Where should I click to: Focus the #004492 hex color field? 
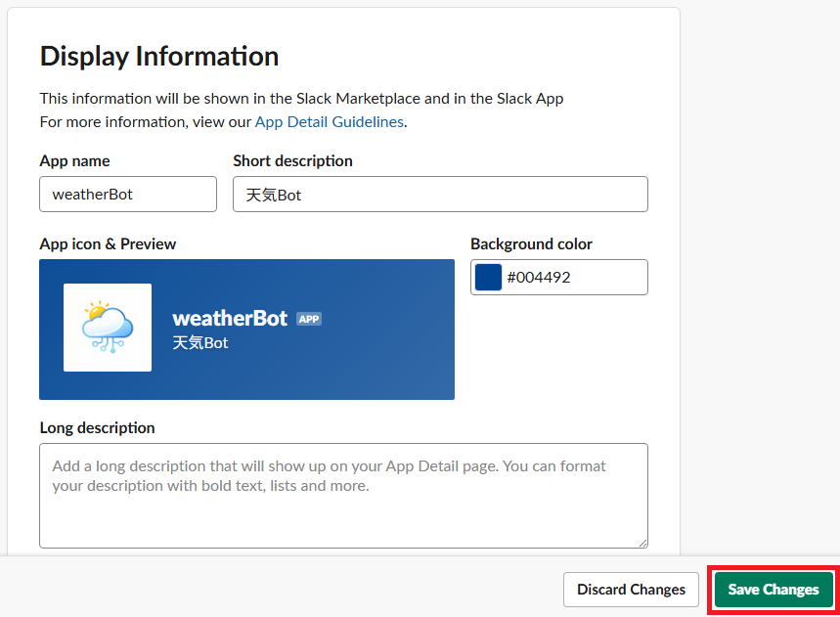(572, 277)
